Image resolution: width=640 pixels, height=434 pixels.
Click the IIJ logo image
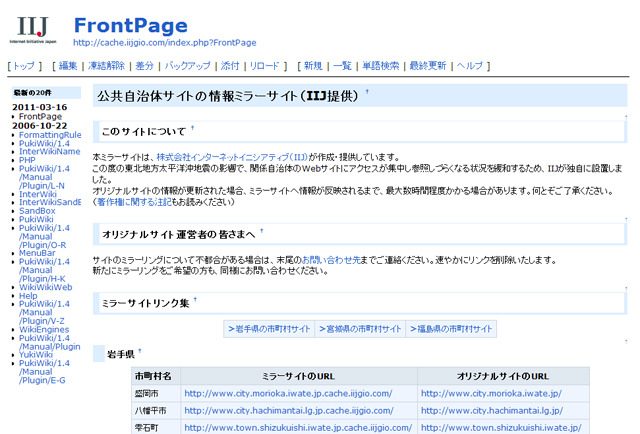33,30
